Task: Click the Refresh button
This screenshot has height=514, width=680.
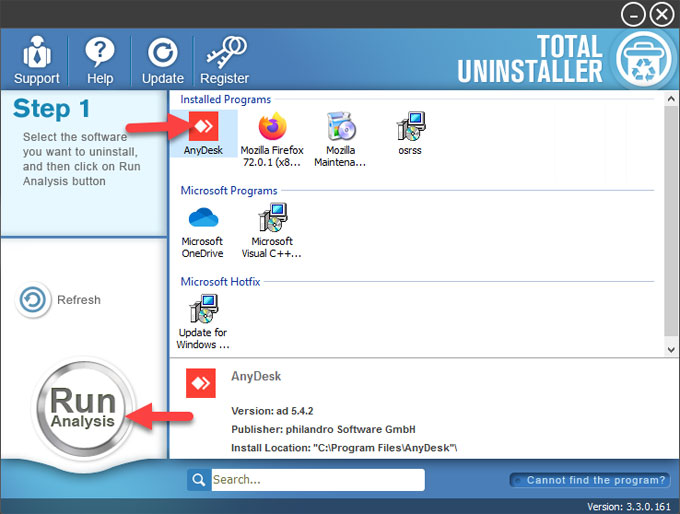Action: click(58, 300)
